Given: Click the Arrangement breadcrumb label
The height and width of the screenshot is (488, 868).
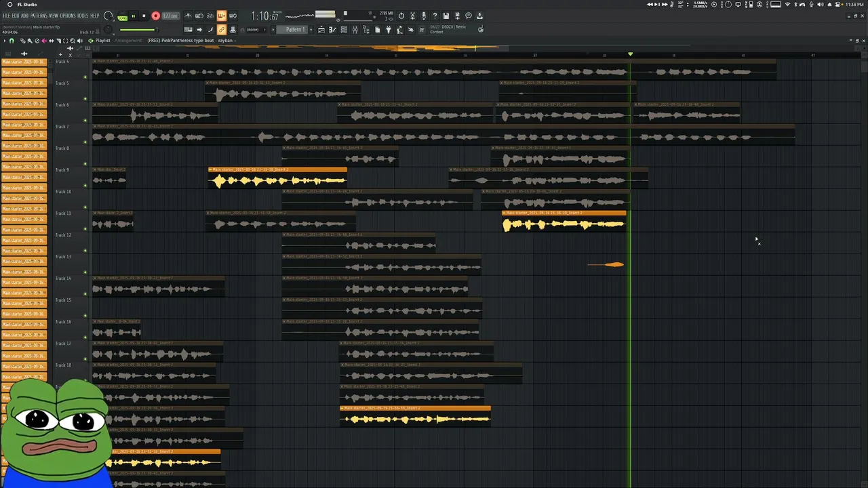Looking at the screenshot, I should click(127, 41).
